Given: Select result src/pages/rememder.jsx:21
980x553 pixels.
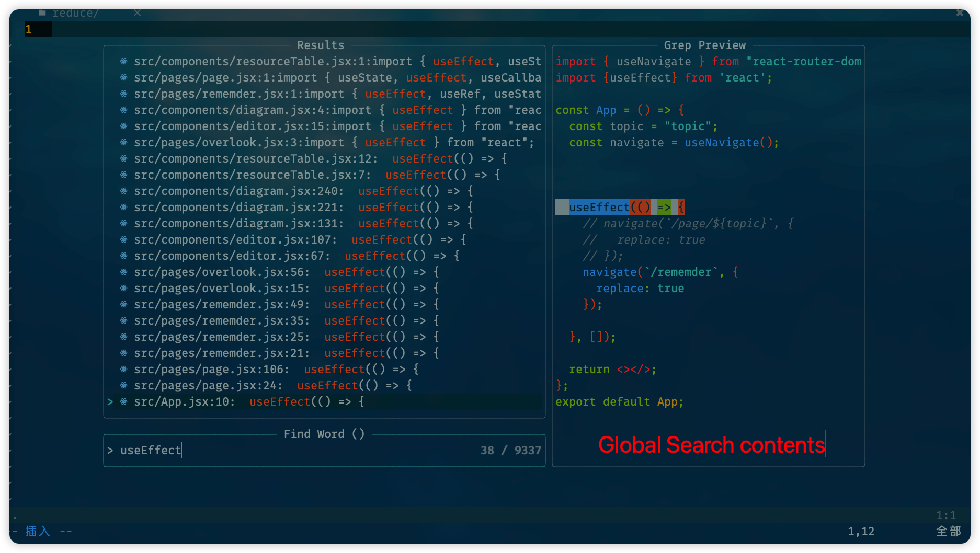Looking at the screenshot, I should [x=324, y=353].
